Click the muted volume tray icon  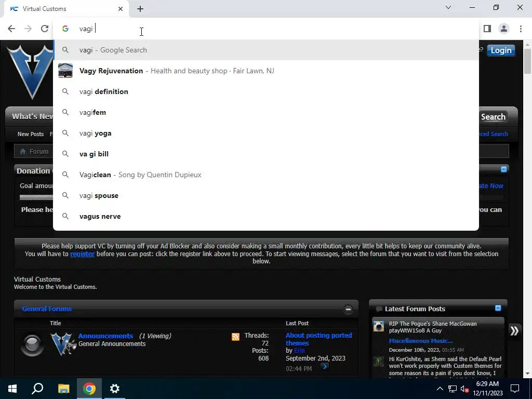(x=464, y=389)
